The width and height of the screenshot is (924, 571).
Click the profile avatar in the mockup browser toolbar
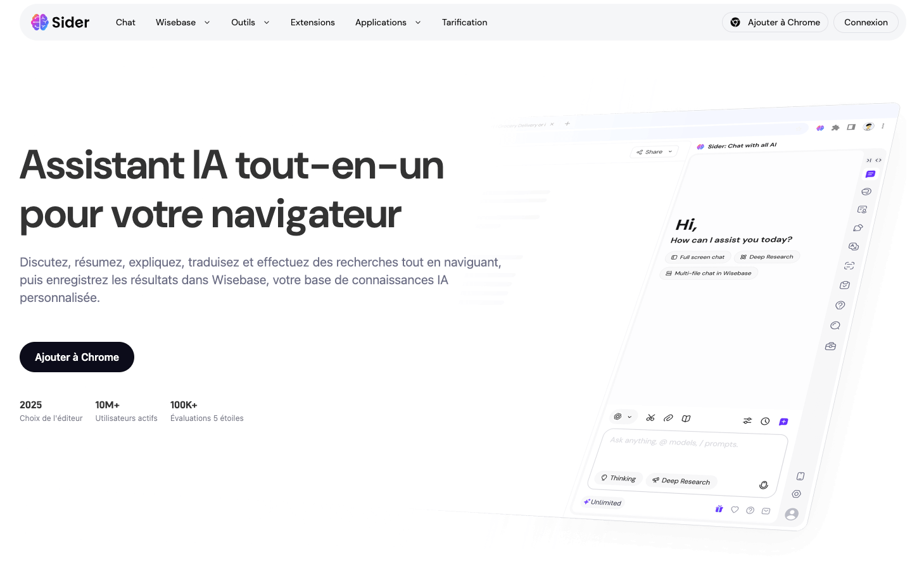pos(869,126)
